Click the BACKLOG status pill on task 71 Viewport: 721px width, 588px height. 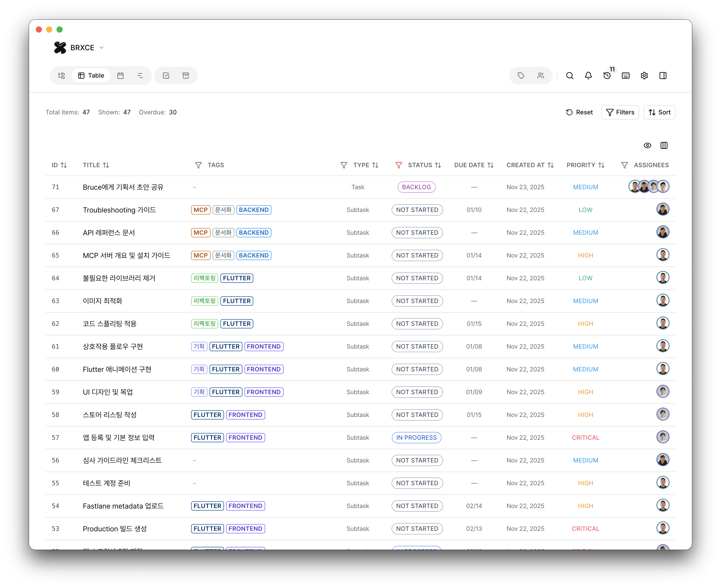pos(416,187)
